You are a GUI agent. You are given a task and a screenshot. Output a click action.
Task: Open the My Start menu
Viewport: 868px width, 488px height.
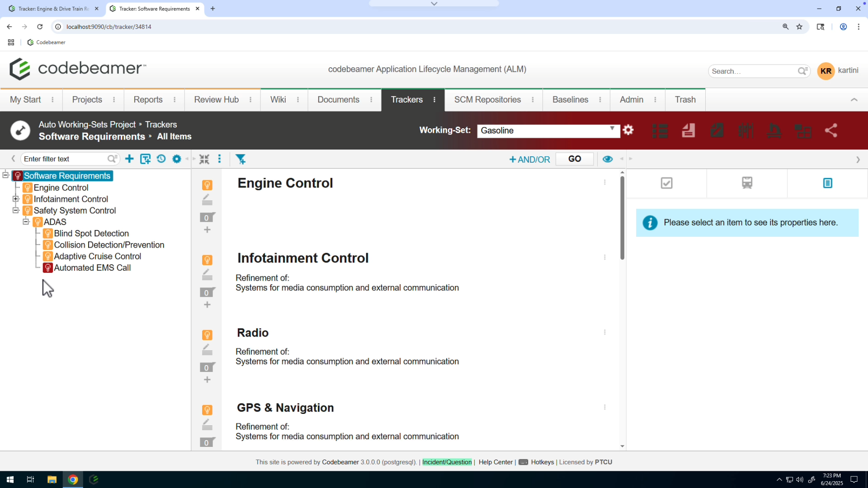25,100
